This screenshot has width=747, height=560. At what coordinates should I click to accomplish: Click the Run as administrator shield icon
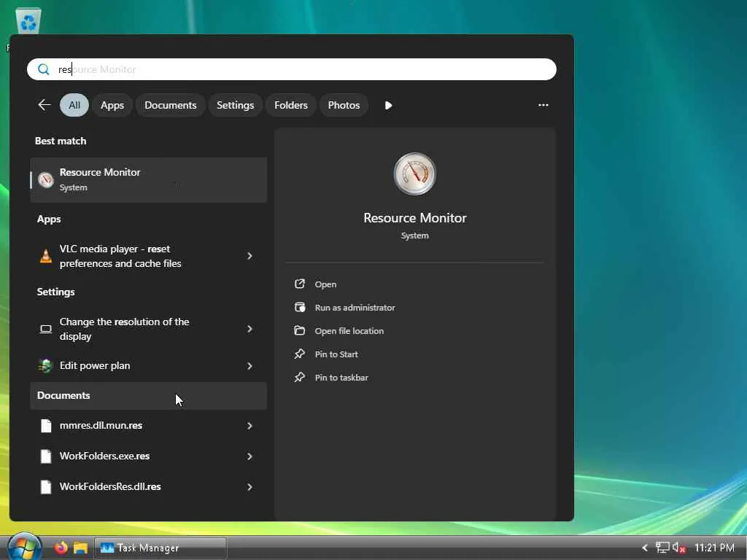pyautogui.click(x=300, y=307)
